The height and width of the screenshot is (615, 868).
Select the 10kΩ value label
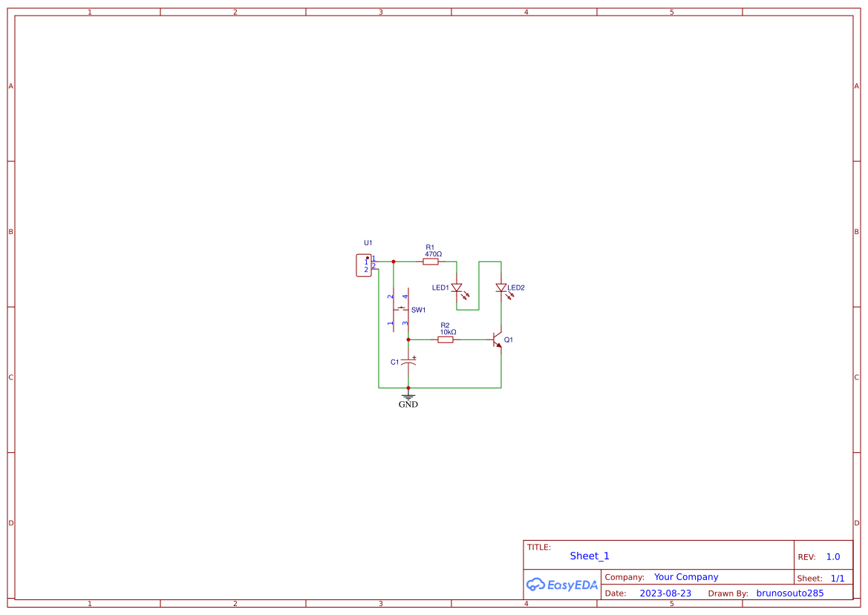click(448, 332)
